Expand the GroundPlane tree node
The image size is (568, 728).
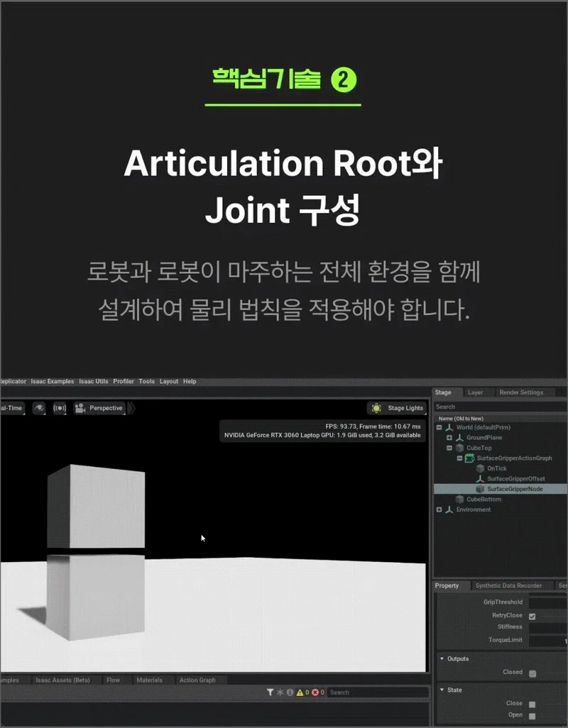pyautogui.click(x=449, y=437)
